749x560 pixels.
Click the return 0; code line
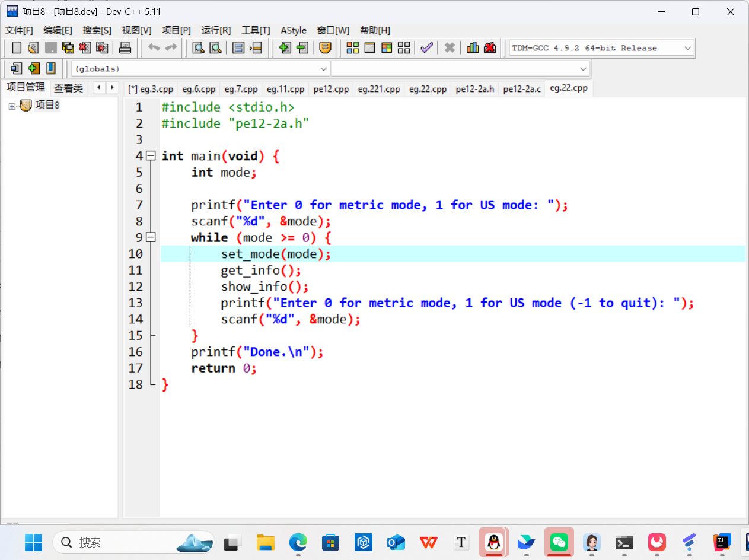point(224,368)
